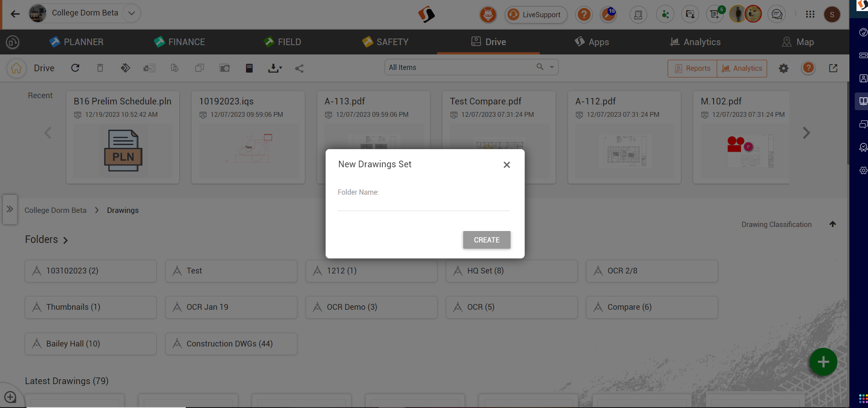Screen dimensions: 868x408
Task: Open the contact card icon in right sidebar
Action: pos(863,78)
